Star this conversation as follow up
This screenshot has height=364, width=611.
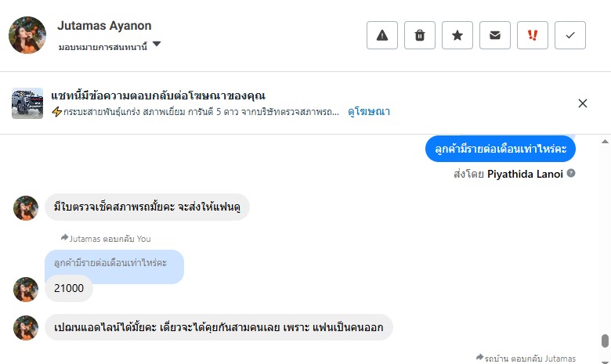pos(457,35)
